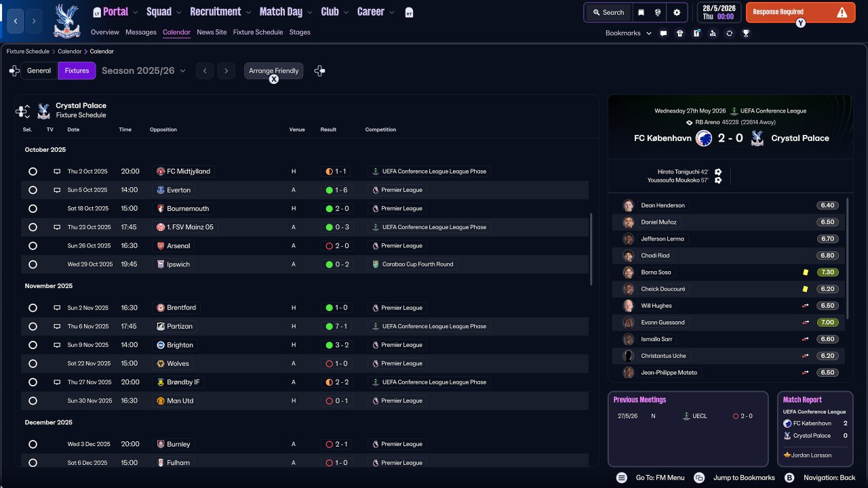Click the Carabao Cup competition icon on Ipswich row
The image size is (868, 488).
[x=375, y=264]
